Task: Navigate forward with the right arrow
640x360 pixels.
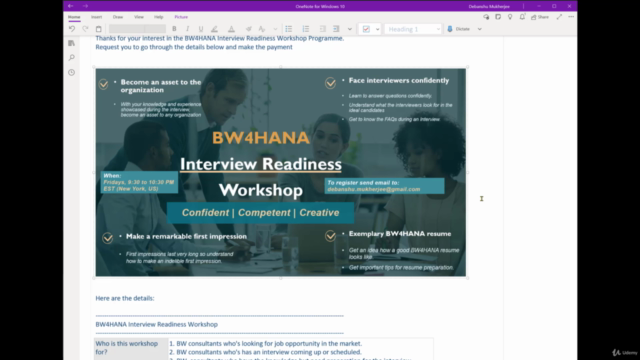Action: (85, 6)
